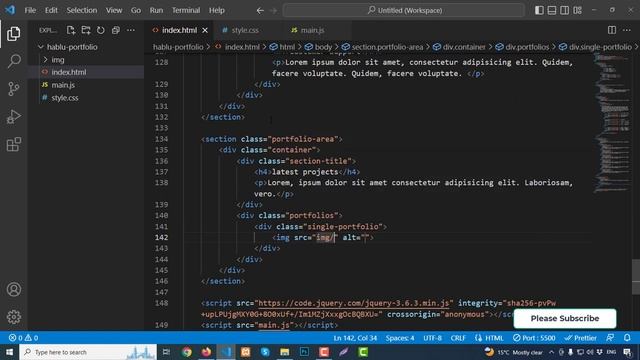Select the html breadcrumb
The image size is (640, 360).
tap(282, 47)
